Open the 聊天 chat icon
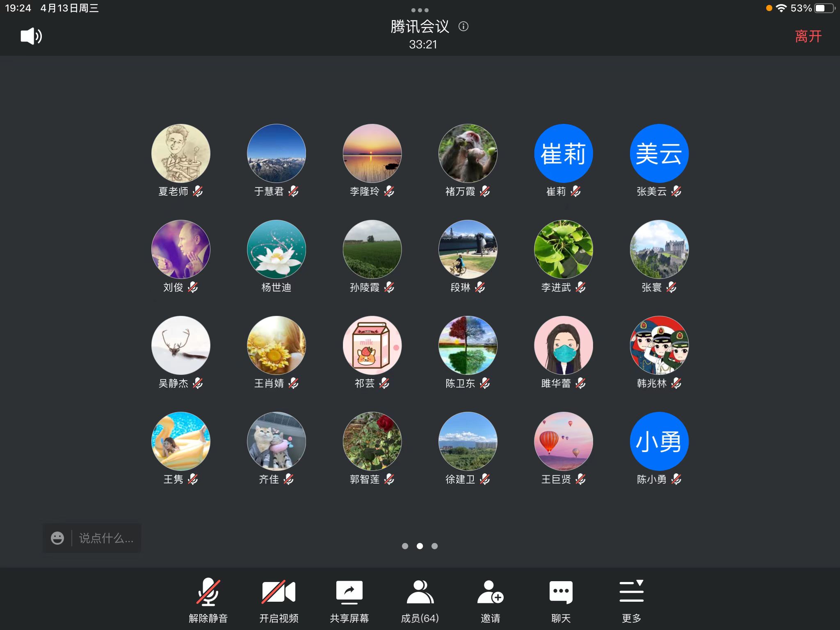Viewport: 840px width, 630px height. 561,592
